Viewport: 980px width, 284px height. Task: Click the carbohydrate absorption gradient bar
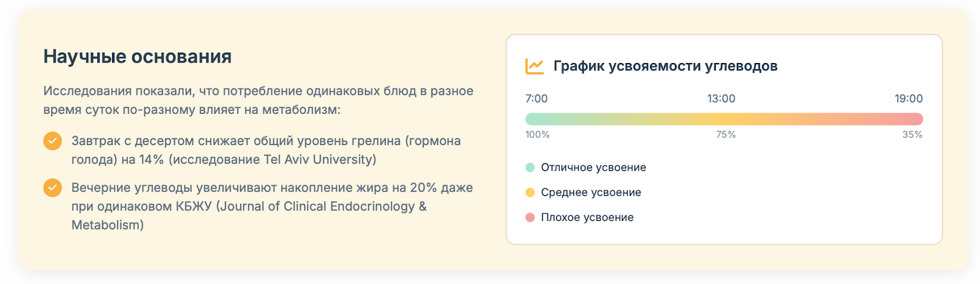point(724,119)
